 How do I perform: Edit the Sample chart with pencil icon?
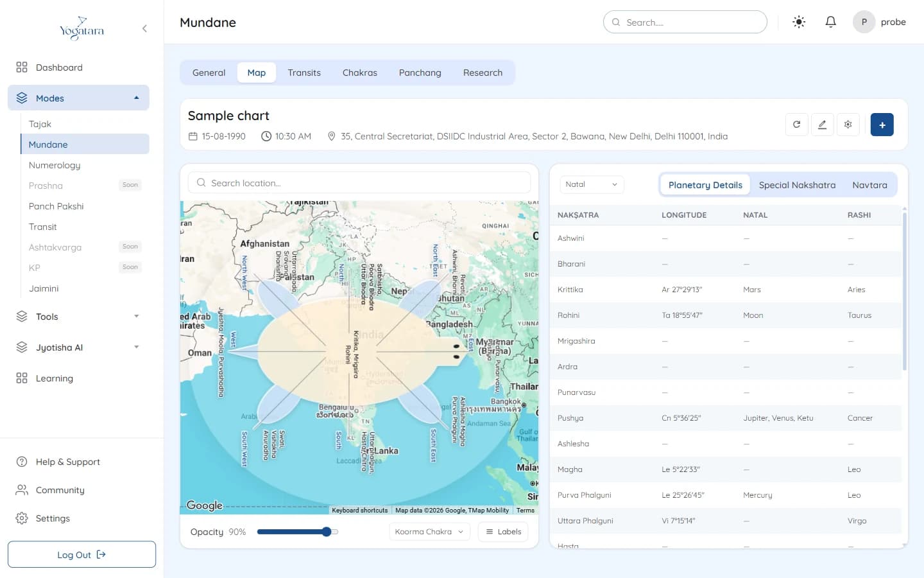coord(822,125)
